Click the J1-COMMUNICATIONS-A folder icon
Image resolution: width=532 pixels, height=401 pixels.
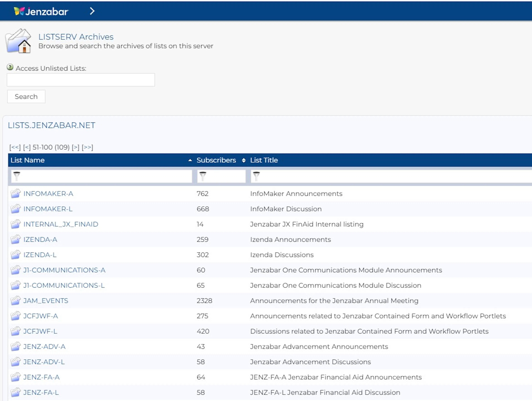[x=16, y=270]
